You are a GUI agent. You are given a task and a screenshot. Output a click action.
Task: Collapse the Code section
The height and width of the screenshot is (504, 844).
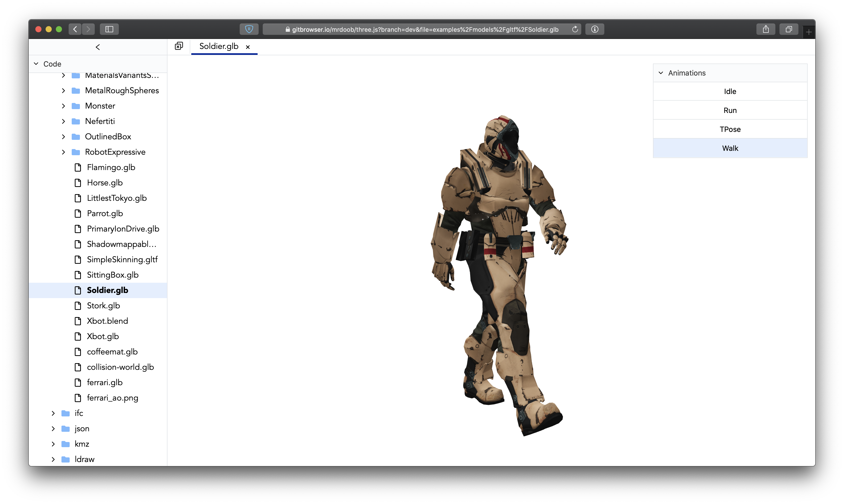(x=36, y=64)
